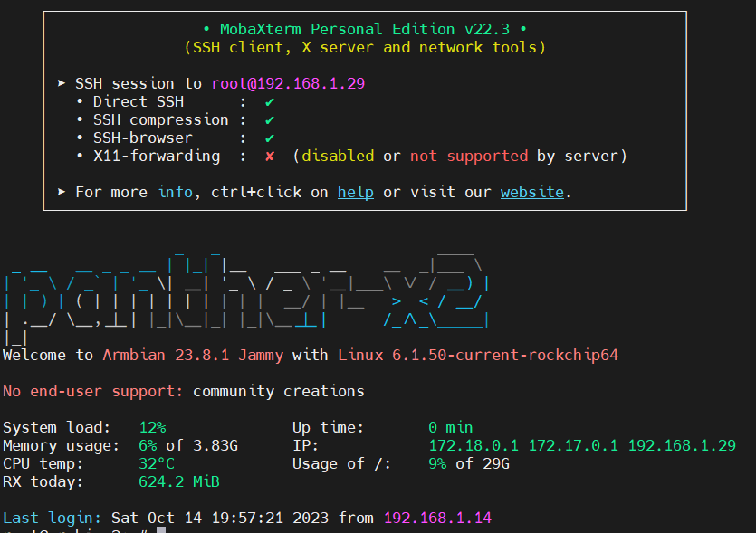Click the System load value 12%
Screen dimensions: 756x533
pyautogui.click(x=152, y=427)
